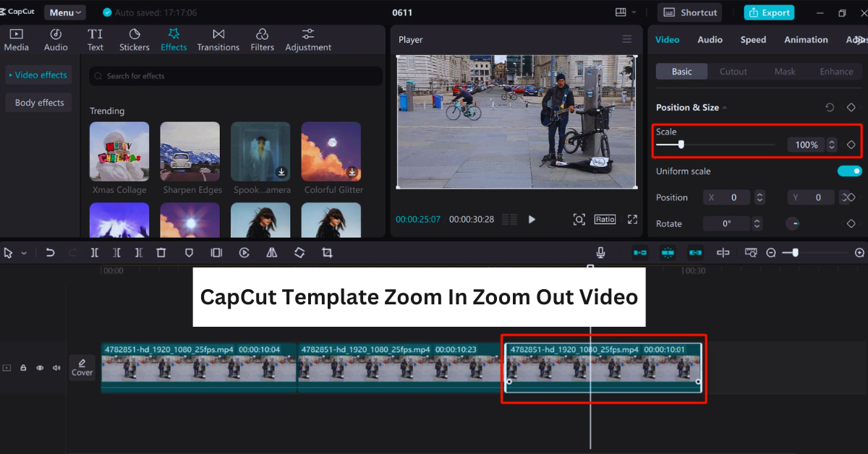
Task: Collapse the Position & Size section
Action: [x=725, y=108]
